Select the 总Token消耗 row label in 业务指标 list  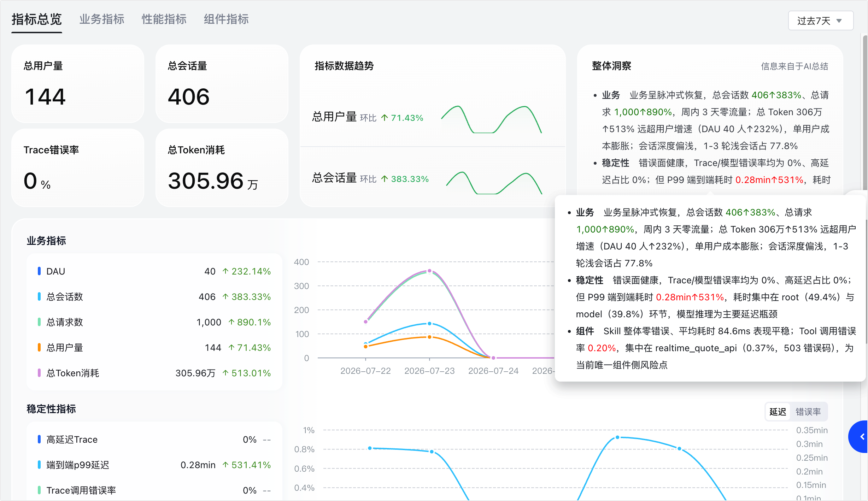coord(73,373)
